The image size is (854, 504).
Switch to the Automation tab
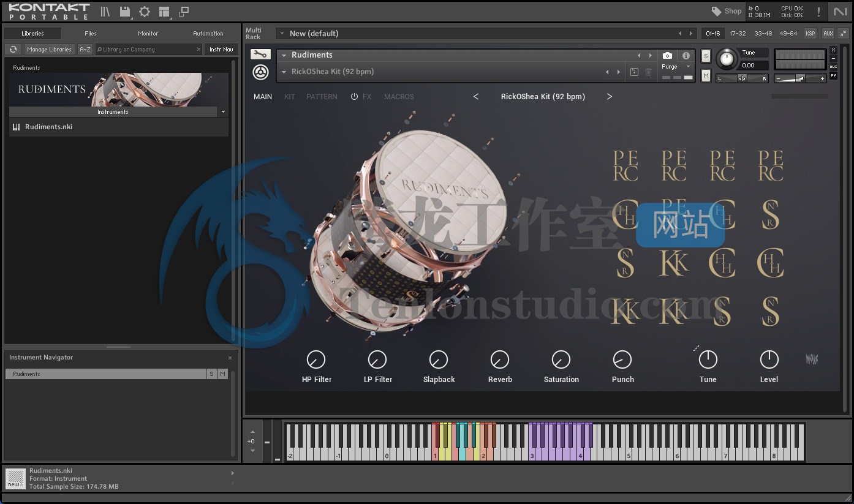click(x=208, y=34)
